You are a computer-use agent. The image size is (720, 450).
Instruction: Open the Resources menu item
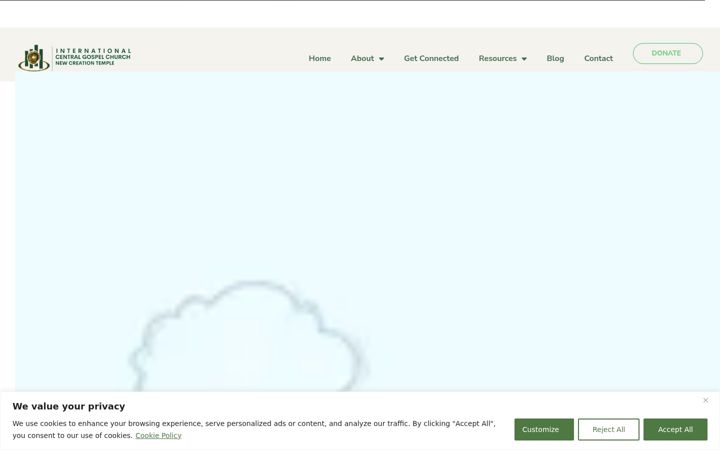(497, 58)
